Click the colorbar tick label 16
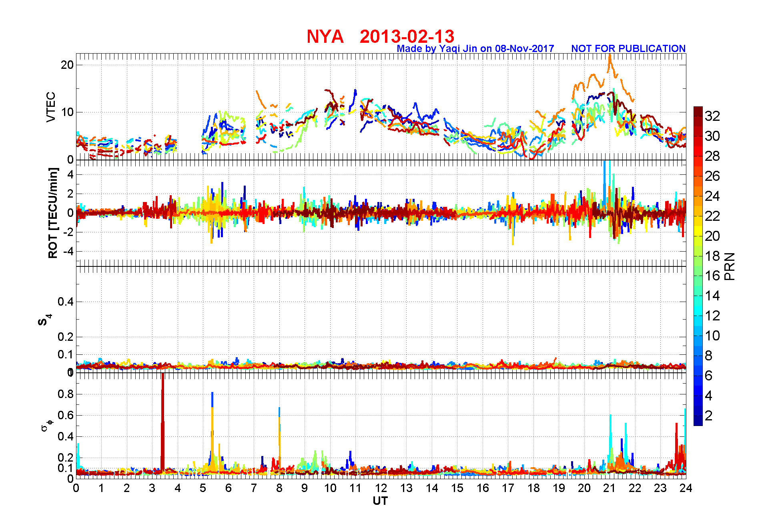Image resolution: width=762 pixels, height=532 pixels. pos(712,276)
